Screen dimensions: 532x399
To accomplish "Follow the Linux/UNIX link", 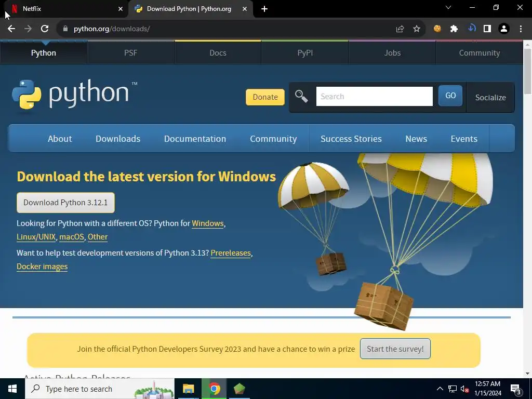I will click(x=36, y=237).
